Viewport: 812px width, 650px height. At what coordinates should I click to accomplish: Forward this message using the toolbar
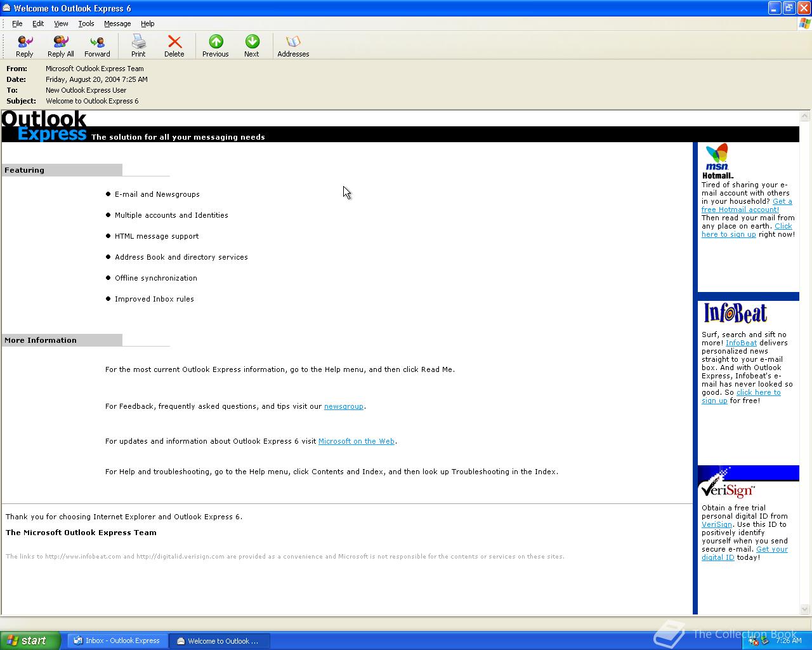pos(97,46)
